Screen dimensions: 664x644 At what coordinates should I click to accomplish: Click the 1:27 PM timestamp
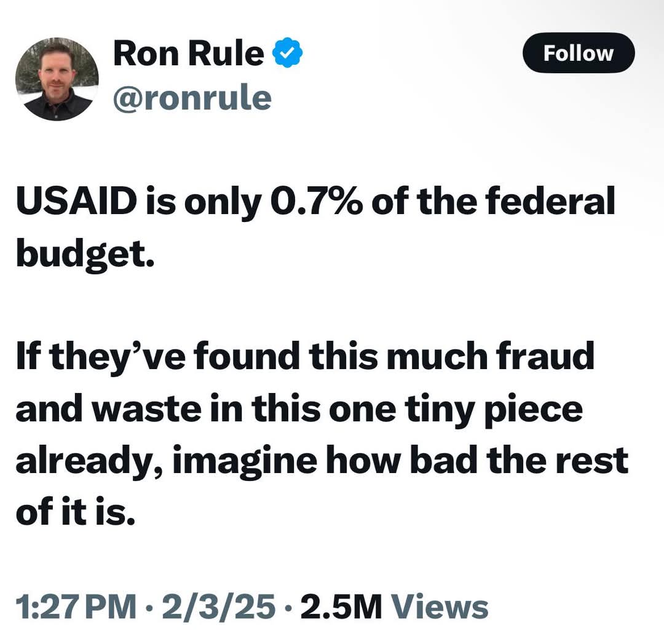pyautogui.click(x=76, y=606)
